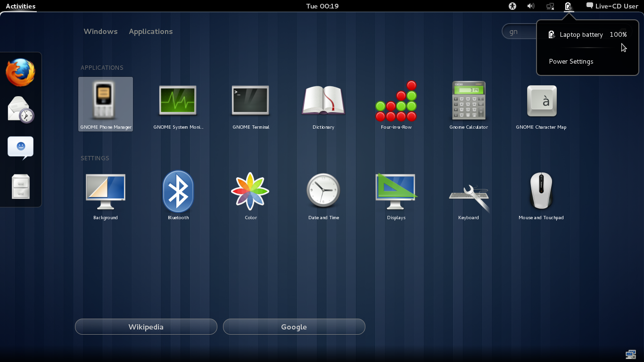Open Date and Time settings

[323, 195]
